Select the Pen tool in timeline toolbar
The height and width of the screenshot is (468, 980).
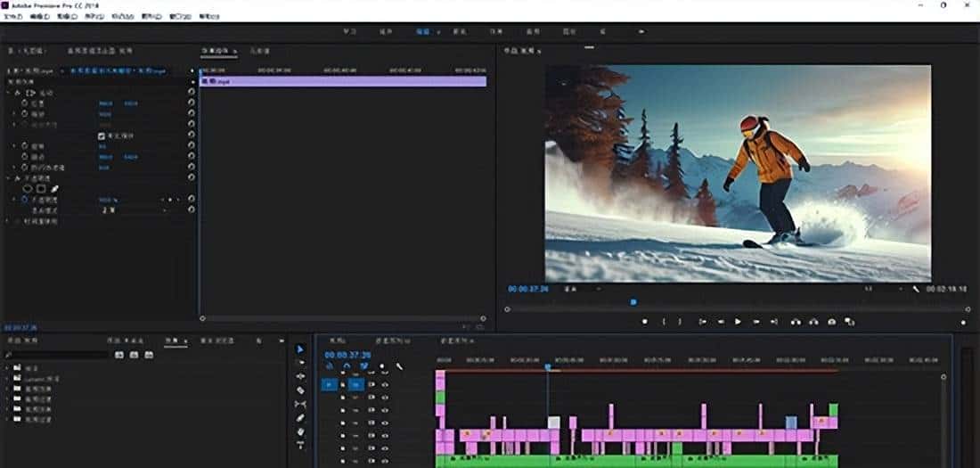300,417
